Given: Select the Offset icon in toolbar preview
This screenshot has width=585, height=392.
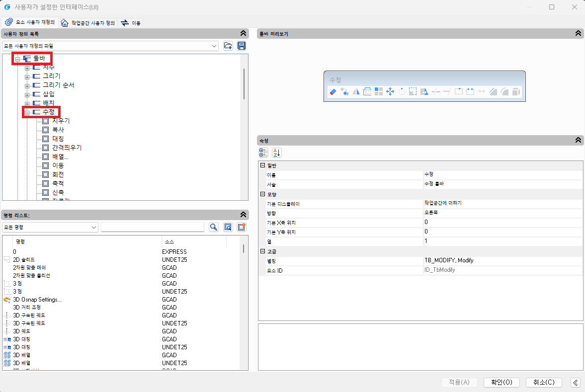Looking at the screenshot, I should point(367,92).
